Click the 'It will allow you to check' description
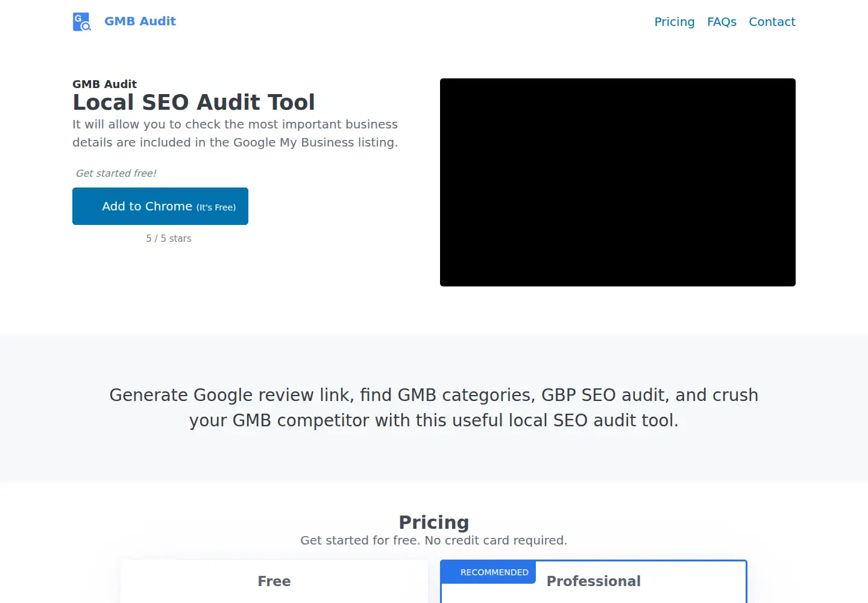Viewport: 868px width, 603px height. (235, 133)
